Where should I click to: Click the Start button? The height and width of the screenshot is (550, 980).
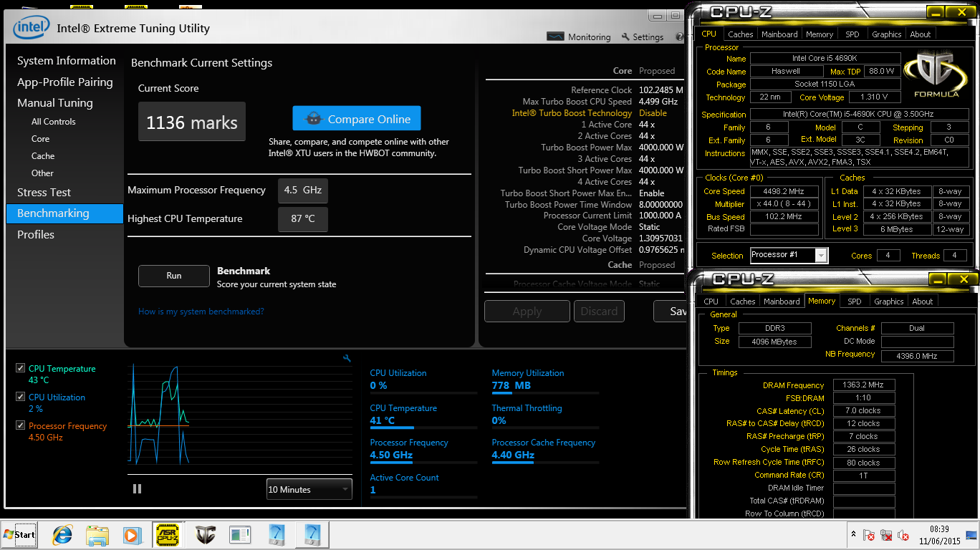19,534
